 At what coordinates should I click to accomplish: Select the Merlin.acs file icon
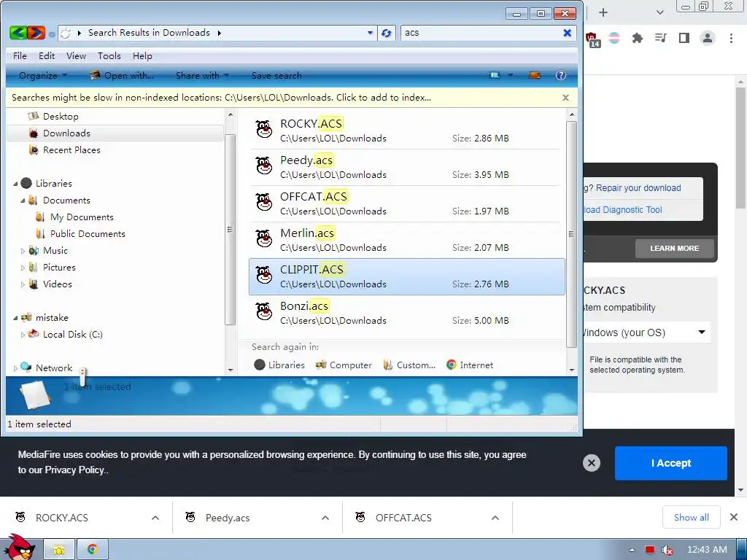coord(264,239)
